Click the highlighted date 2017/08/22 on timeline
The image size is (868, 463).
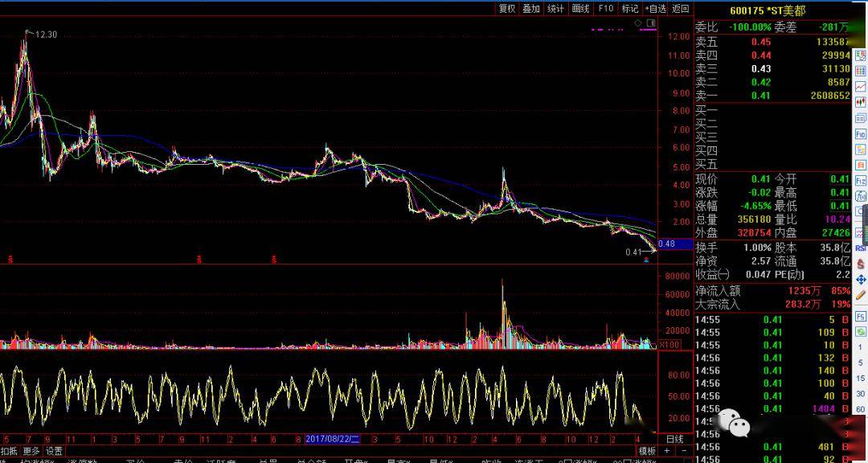click(x=333, y=439)
